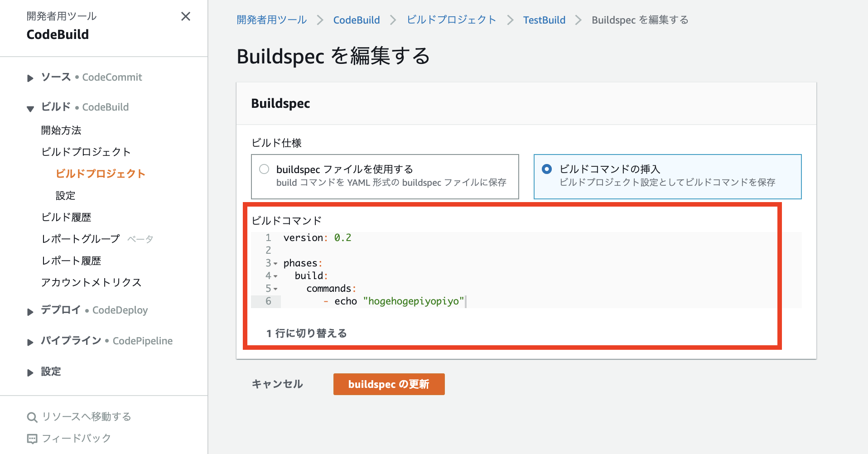
Task: Focus the リソースへ移動する search field
Action: (x=87, y=416)
